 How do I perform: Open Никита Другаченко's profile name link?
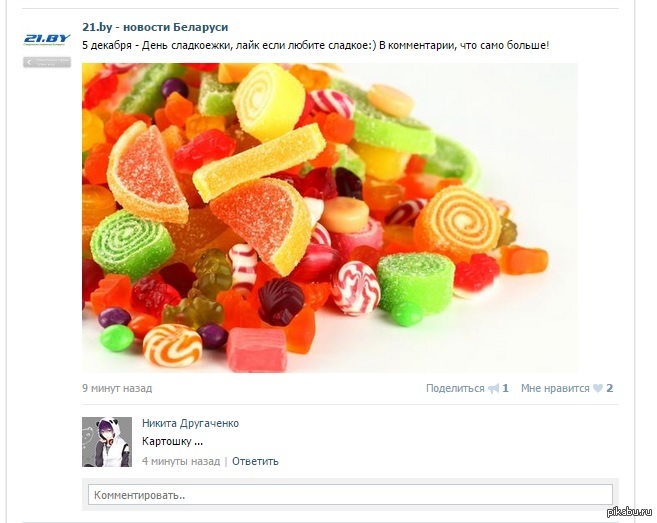[190, 423]
